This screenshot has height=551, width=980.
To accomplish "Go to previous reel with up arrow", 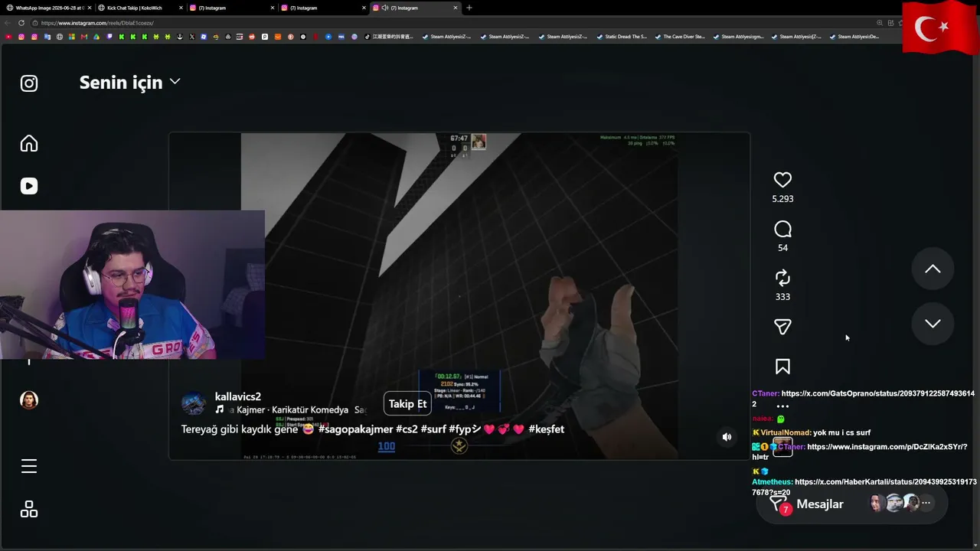I will [x=933, y=269].
